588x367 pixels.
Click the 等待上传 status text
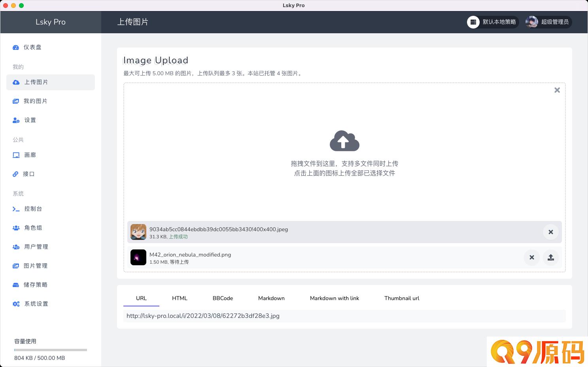pyautogui.click(x=179, y=262)
